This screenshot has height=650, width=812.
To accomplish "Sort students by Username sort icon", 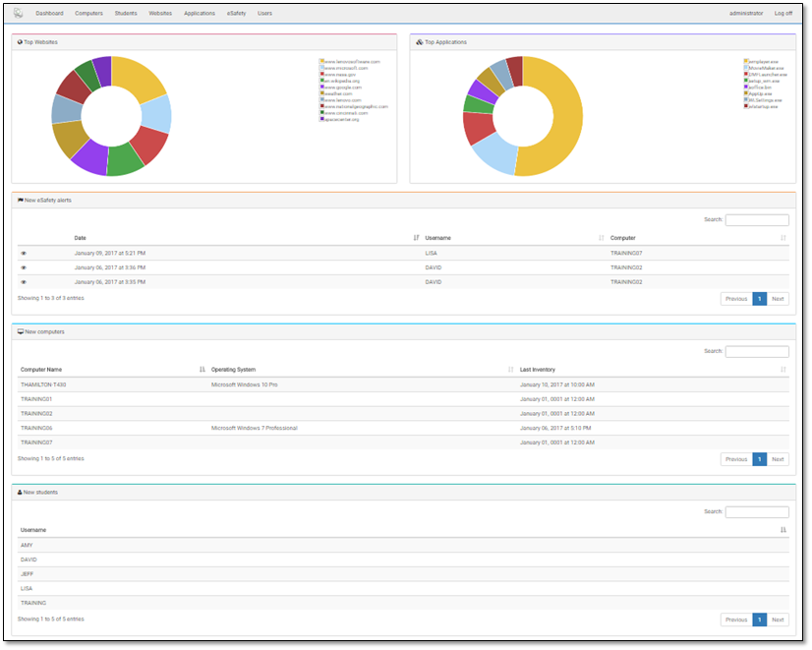I will 783,530.
